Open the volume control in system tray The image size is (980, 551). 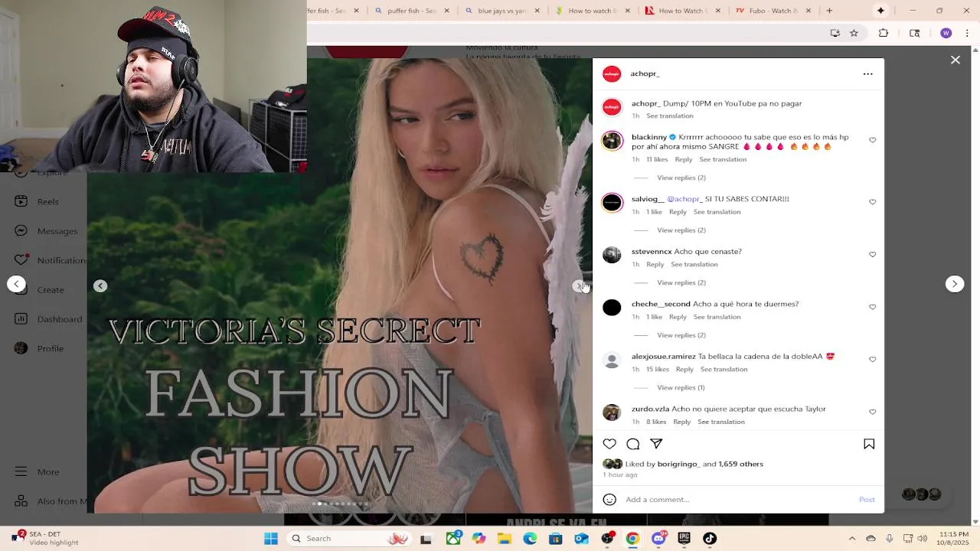924,539
